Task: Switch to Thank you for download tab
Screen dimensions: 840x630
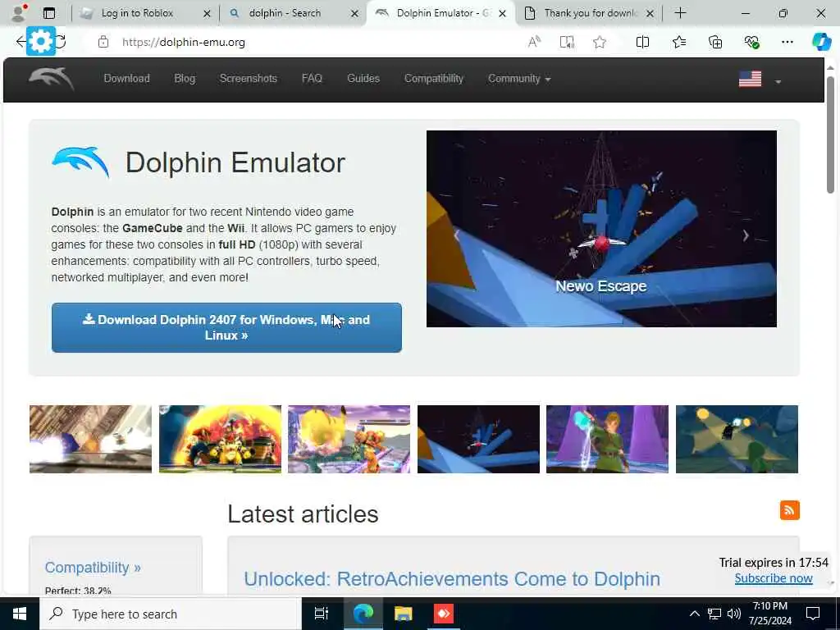Action: (x=591, y=13)
